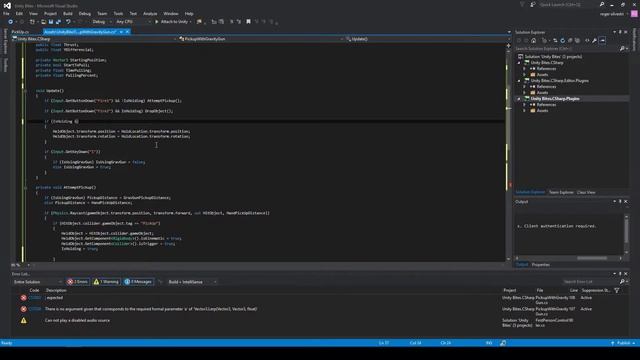Click the Navigate Backward toolbar icon
Viewport: 640px width, 360px height.
(11, 22)
